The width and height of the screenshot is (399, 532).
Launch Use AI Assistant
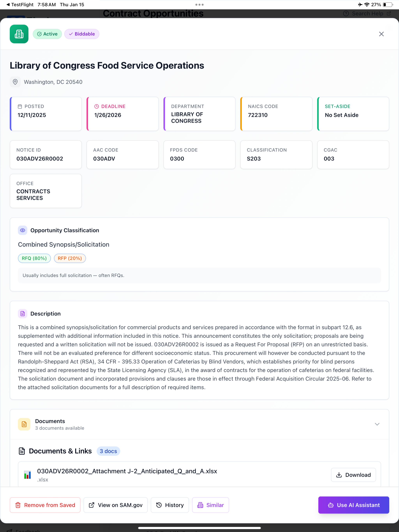(x=354, y=505)
